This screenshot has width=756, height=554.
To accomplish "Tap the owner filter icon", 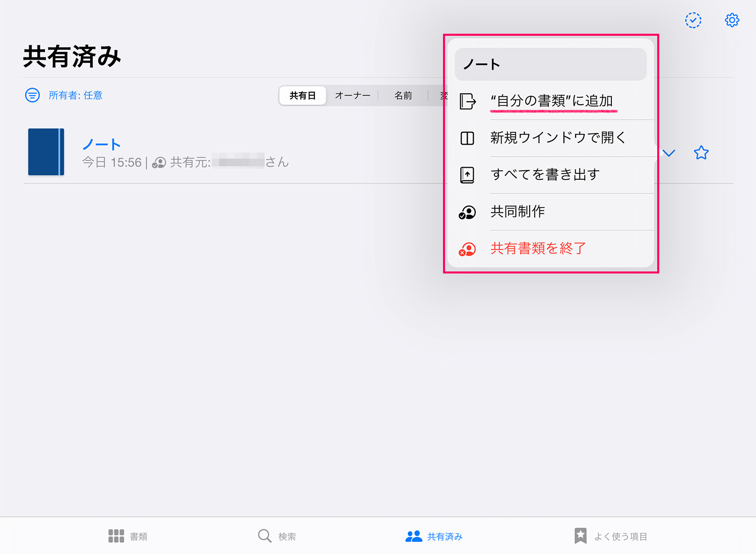I will 32,95.
